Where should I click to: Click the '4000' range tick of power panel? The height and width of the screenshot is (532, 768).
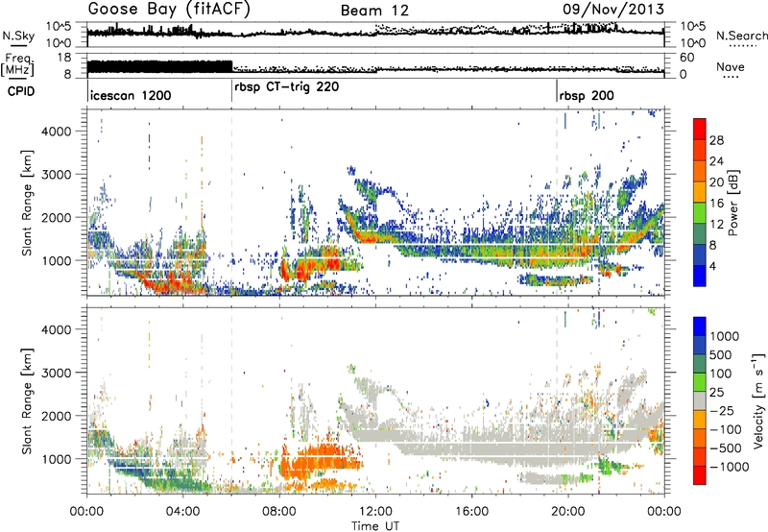[x=57, y=132]
